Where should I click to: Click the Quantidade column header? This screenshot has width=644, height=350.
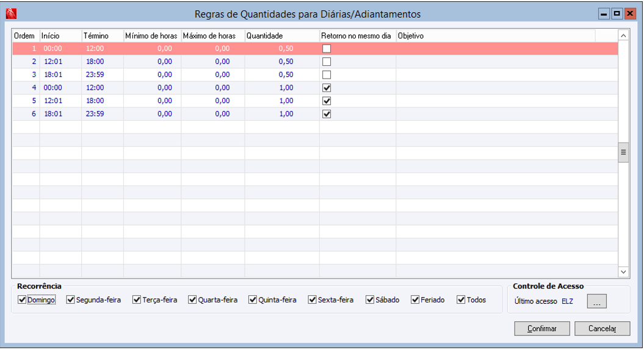pyautogui.click(x=282, y=36)
